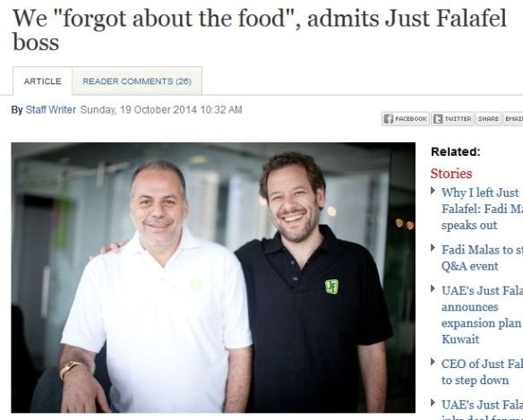Click the Email share button
The image size is (523, 420).
tap(513, 119)
